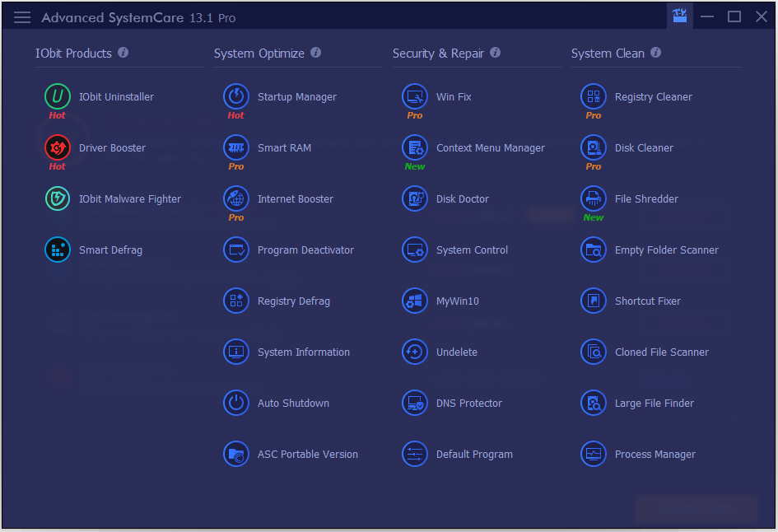Launch MyWin10 icon

click(x=415, y=301)
